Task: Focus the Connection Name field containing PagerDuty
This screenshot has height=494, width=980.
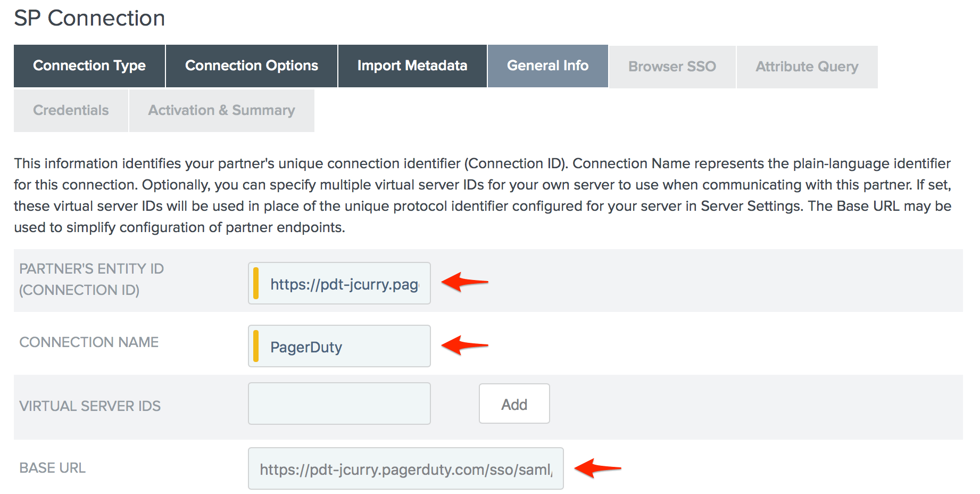Action: pos(344,347)
